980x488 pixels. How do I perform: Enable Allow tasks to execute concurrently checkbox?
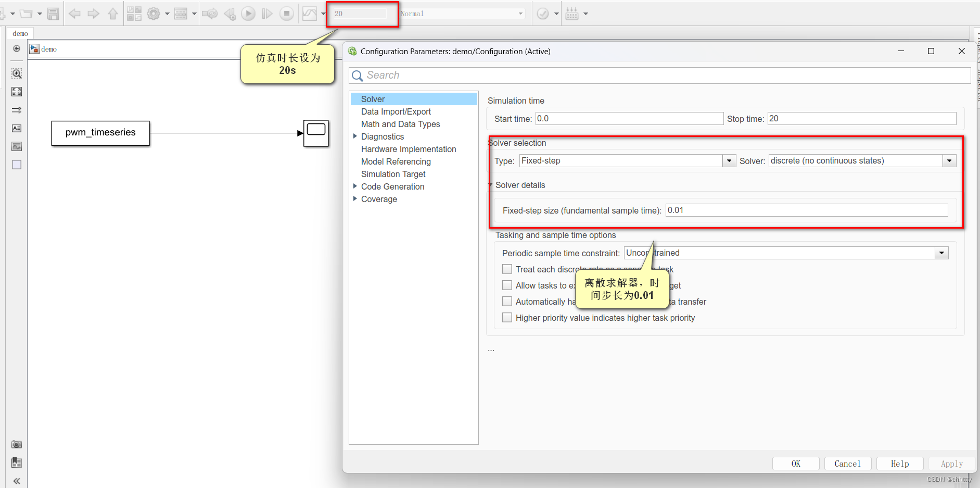507,285
